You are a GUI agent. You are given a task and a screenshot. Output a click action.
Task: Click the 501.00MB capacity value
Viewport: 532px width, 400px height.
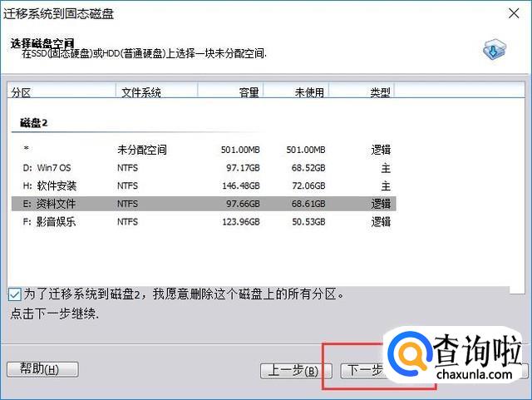click(240, 150)
